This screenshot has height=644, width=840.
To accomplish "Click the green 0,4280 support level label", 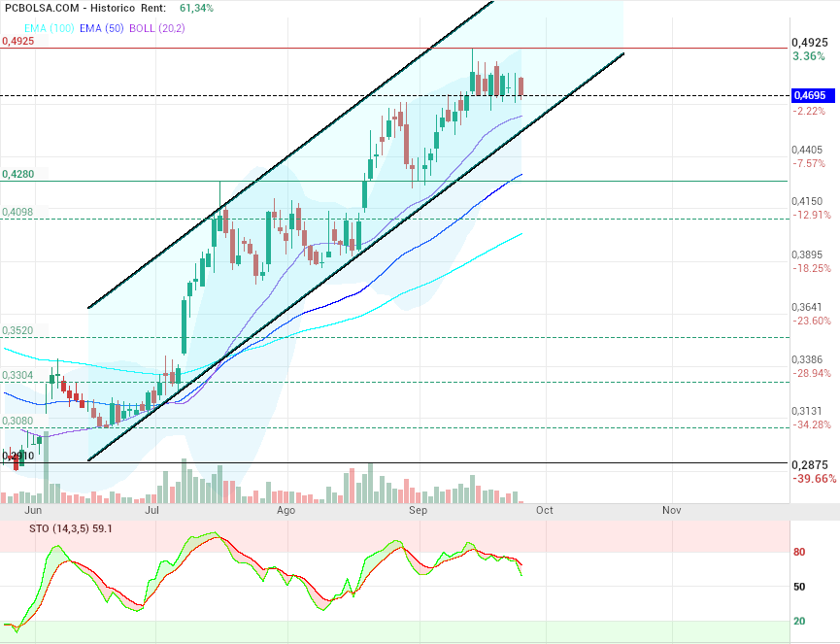I will [18, 174].
